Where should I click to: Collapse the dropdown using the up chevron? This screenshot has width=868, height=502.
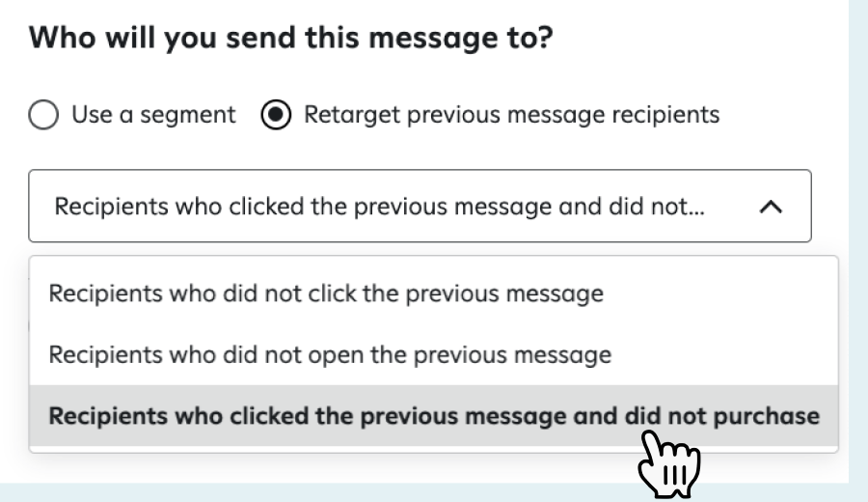coord(771,207)
